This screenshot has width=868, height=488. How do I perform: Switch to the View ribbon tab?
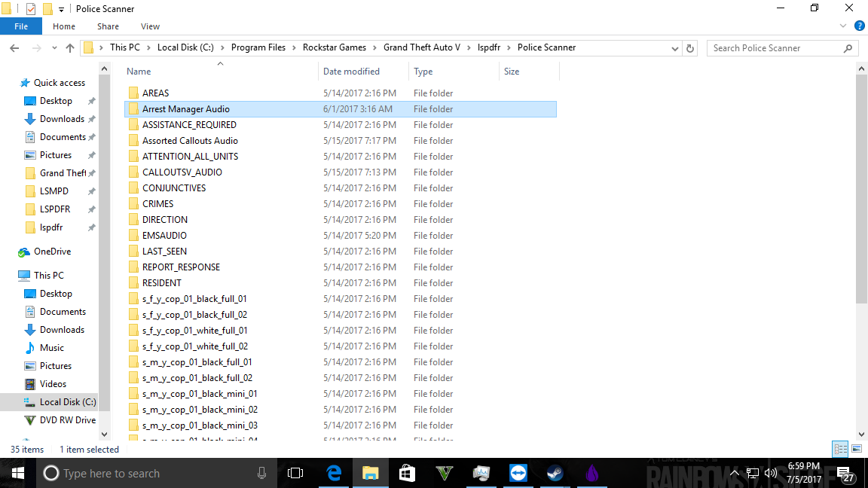click(x=150, y=26)
